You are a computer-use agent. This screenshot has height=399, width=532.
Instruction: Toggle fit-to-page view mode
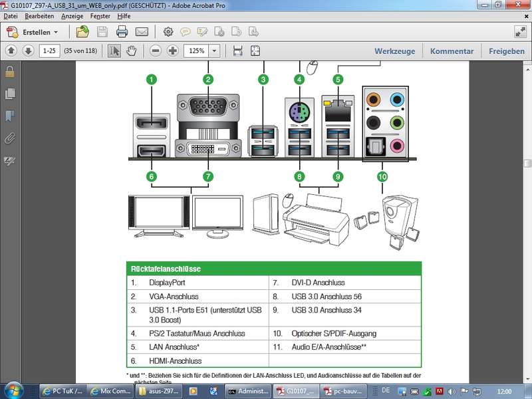(255, 51)
